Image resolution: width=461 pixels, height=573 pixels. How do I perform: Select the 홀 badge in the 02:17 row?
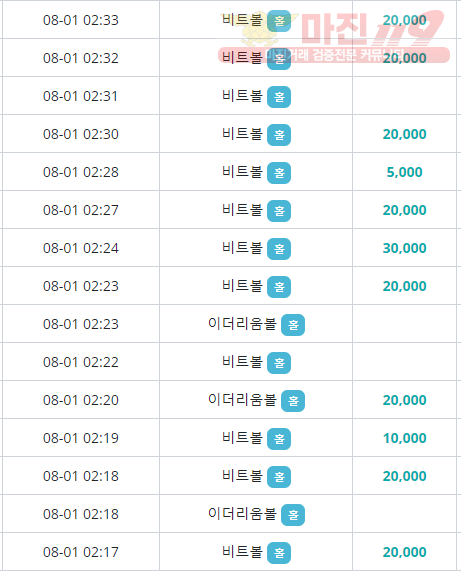click(279, 553)
